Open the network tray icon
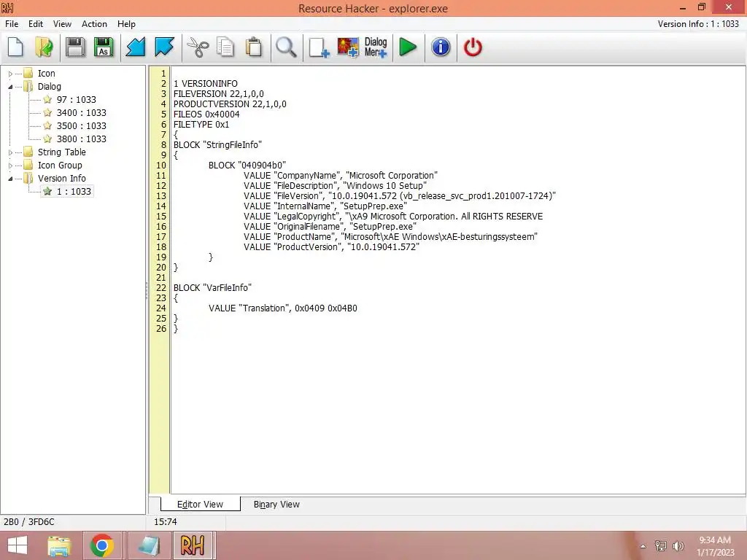747x560 pixels. pos(660,546)
